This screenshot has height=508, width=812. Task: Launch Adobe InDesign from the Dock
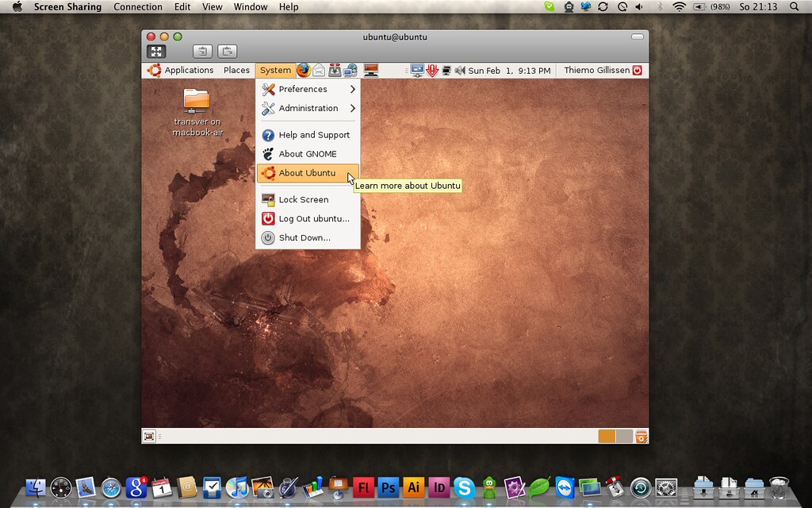pyautogui.click(x=439, y=487)
